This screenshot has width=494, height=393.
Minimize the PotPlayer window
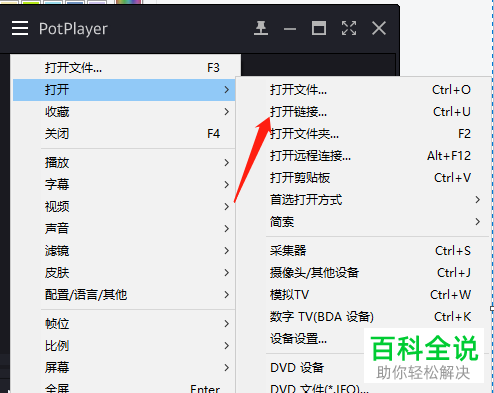click(x=290, y=29)
